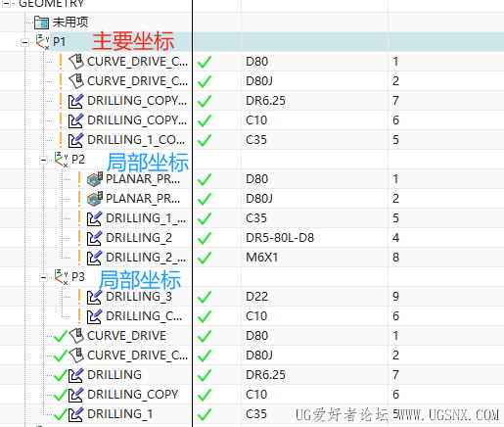
Task: Select the P1 coordinate system row
Action: (252, 42)
